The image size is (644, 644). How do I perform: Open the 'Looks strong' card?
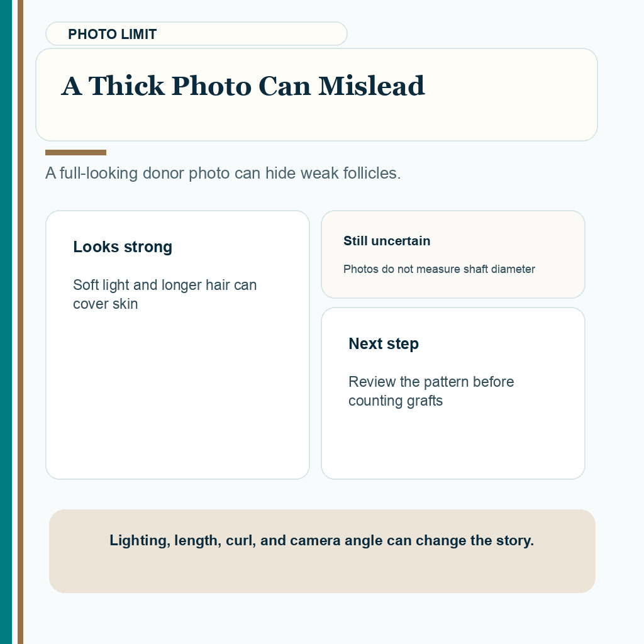177,345
